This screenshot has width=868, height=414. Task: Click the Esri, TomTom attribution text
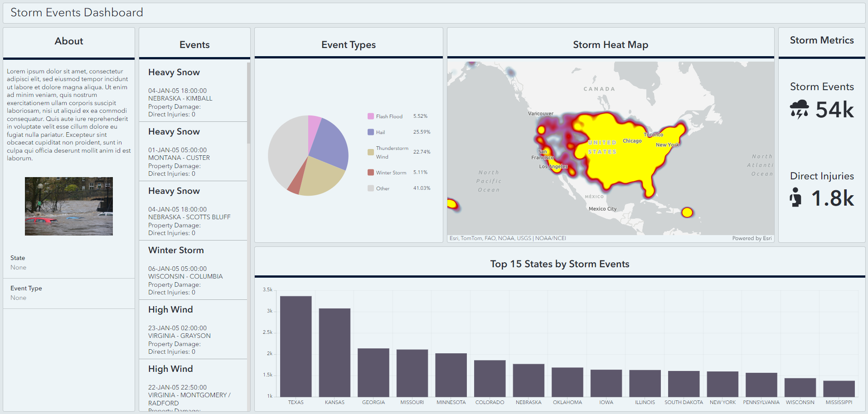[507, 238]
